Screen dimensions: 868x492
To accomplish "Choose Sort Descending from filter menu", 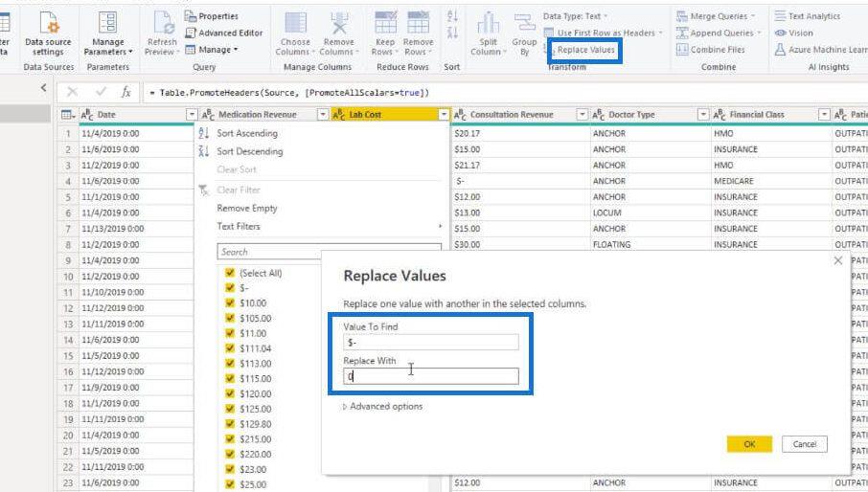I will tap(250, 151).
